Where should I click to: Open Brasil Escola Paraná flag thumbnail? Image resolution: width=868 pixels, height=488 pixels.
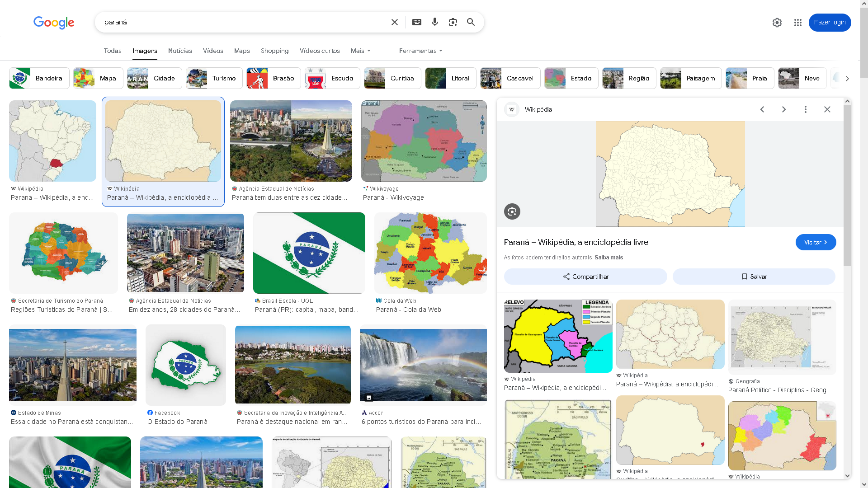pyautogui.click(x=309, y=253)
